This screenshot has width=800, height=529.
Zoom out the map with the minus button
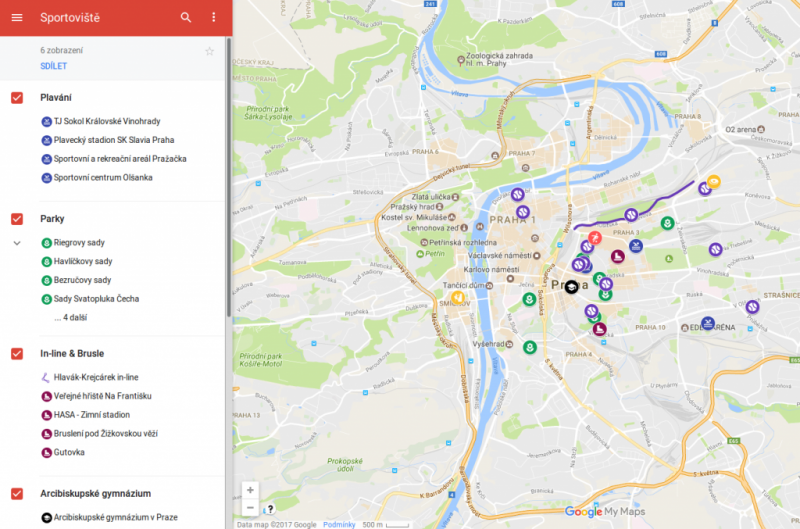250,508
